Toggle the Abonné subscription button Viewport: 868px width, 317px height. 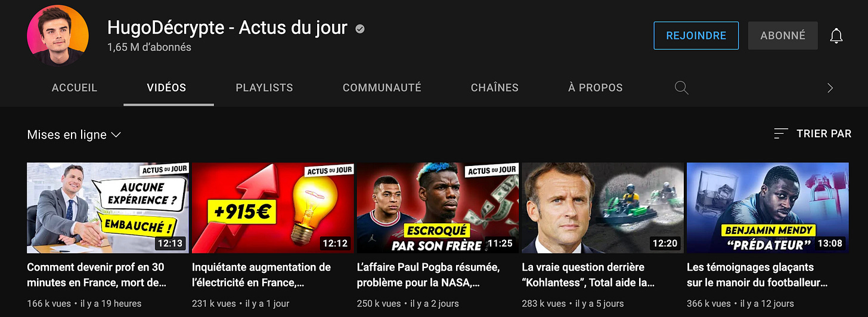[783, 36]
